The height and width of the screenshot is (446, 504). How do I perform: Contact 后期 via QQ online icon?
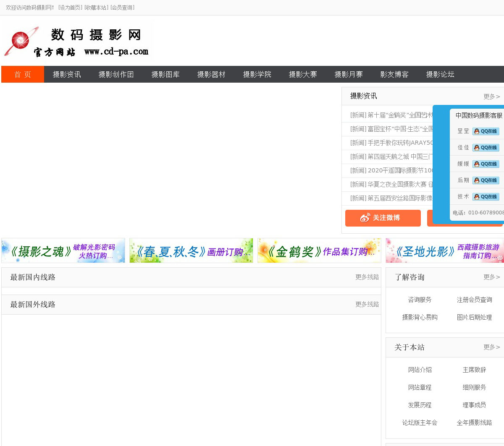point(486,180)
